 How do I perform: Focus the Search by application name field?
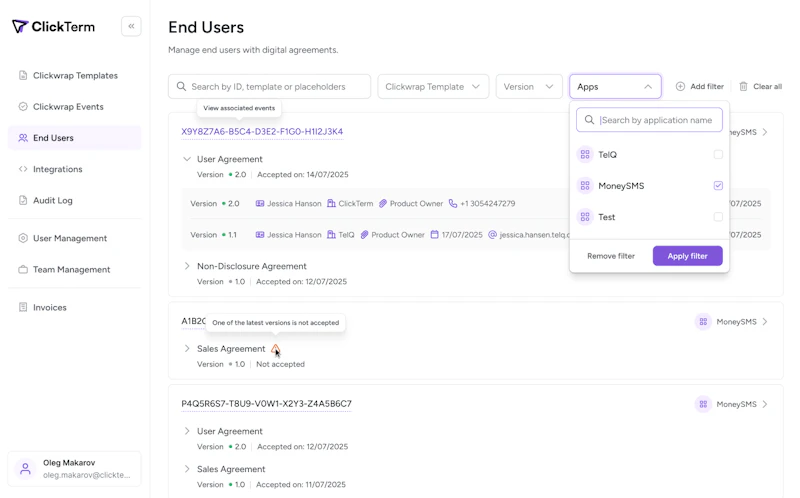[649, 120]
